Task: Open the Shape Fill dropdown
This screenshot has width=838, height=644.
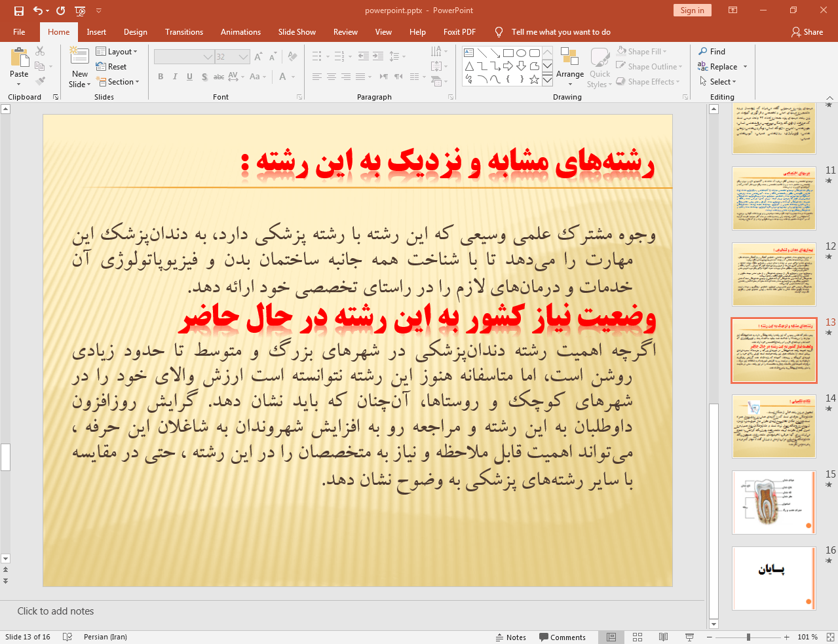Action: (x=641, y=51)
